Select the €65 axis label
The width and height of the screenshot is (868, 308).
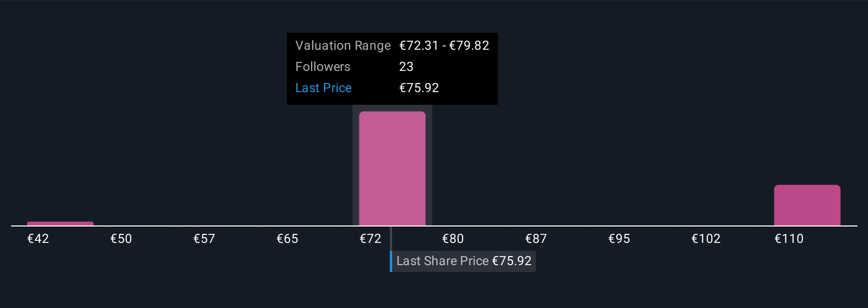tap(287, 239)
